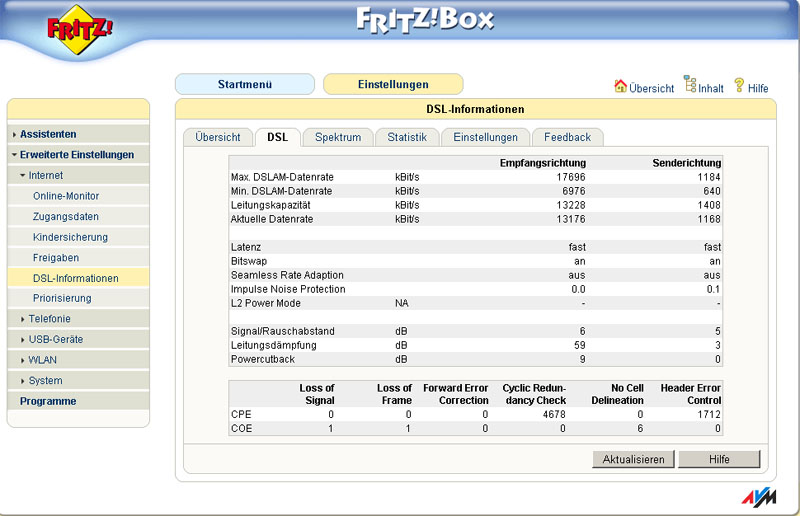Open the Inhalt tree icon
The height and width of the screenshot is (516, 800).
coord(690,84)
